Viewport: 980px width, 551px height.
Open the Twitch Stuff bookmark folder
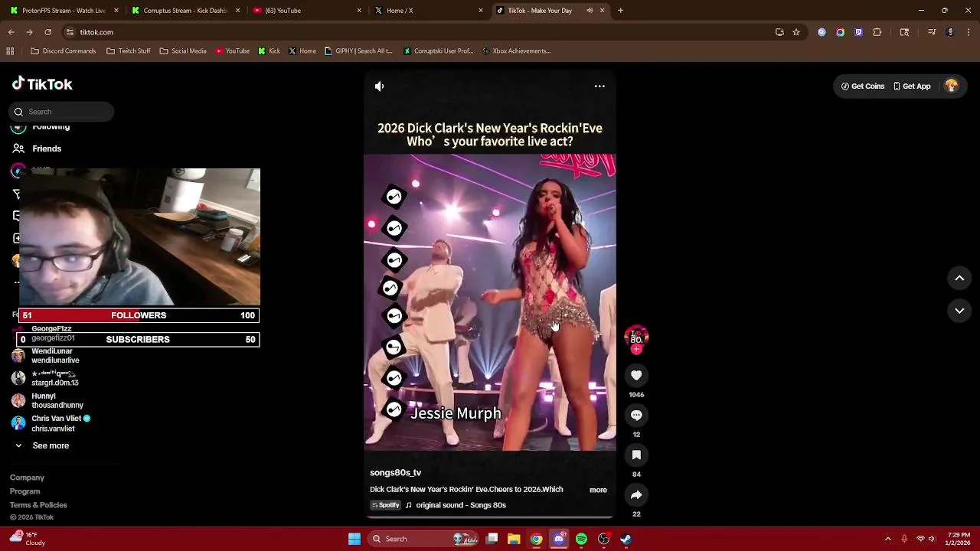[128, 51]
